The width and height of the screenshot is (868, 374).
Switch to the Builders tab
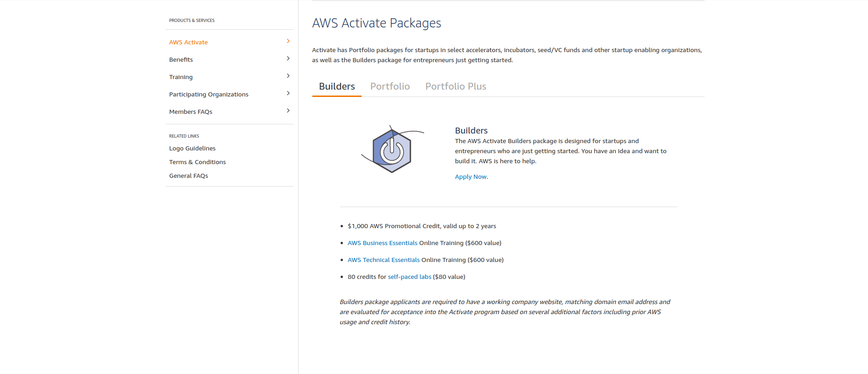(337, 86)
